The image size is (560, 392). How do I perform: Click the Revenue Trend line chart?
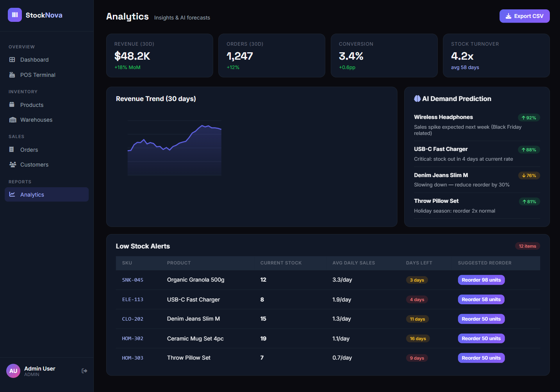click(x=175, y=148)
